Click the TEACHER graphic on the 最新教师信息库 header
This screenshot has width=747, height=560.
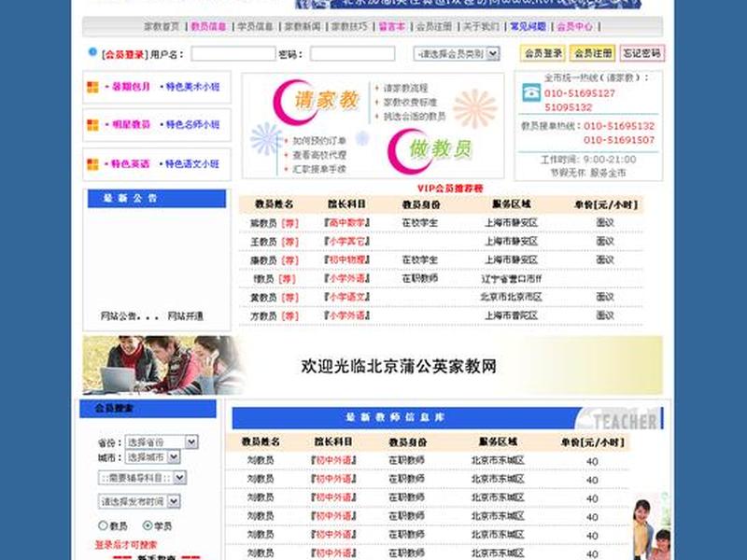click(x=618, y=419)
